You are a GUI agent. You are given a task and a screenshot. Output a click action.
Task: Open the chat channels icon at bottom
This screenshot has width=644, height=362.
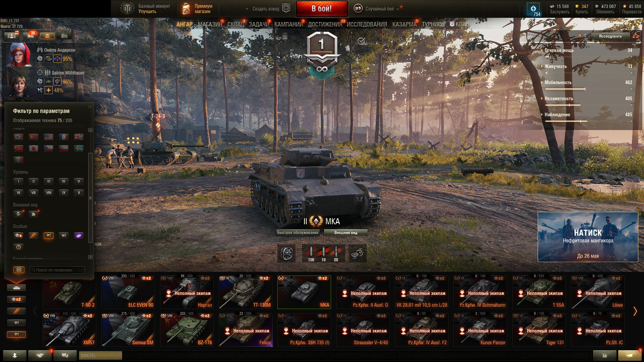pyautogui.click(x=65, y=355)
